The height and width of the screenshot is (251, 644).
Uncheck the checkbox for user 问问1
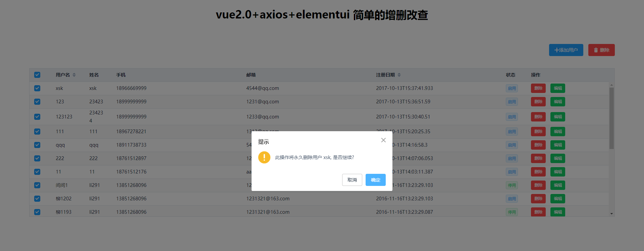click(x=37, y=185)
